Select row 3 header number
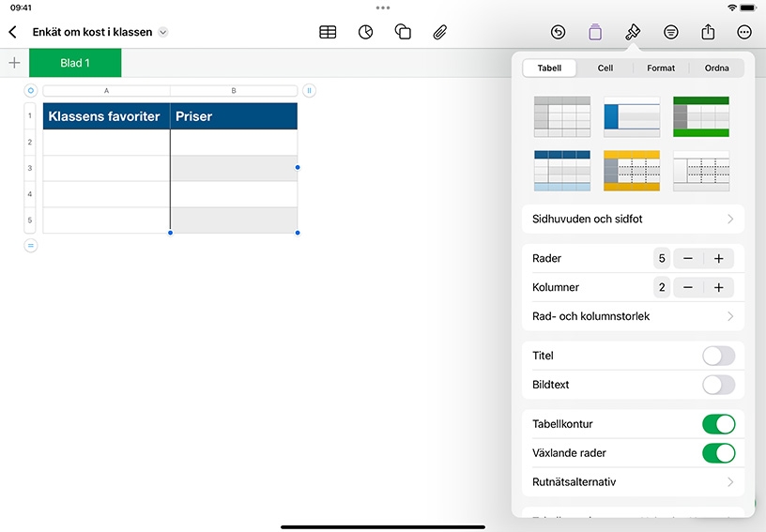 [30, 168]
